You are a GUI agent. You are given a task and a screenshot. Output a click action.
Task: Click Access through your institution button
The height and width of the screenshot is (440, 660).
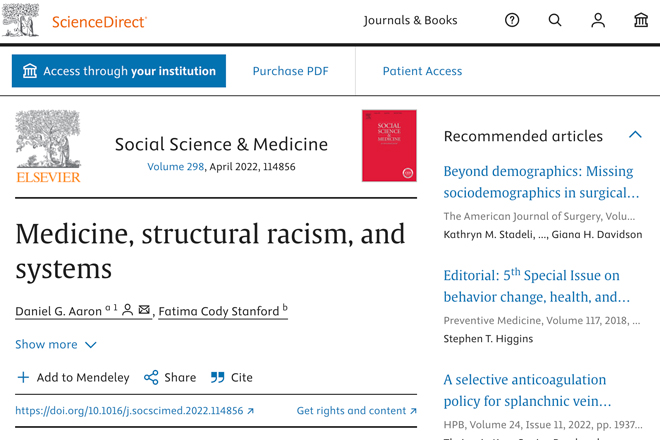119,71
